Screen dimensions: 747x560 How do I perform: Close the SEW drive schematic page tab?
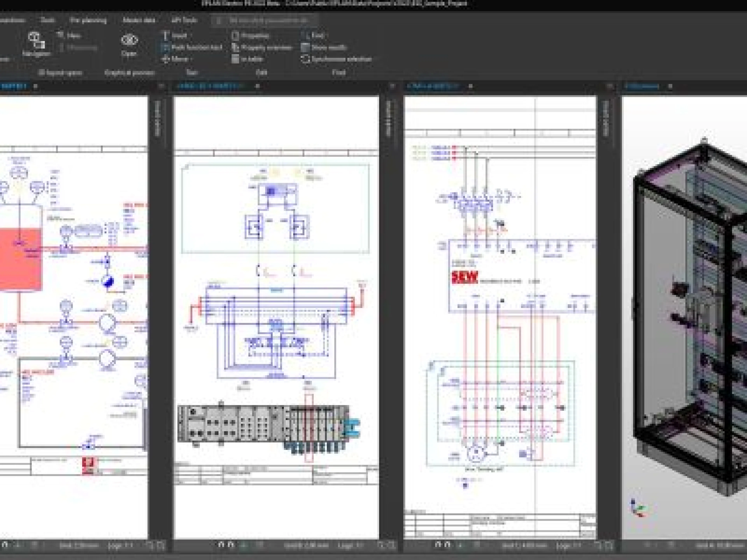(471, 86)
